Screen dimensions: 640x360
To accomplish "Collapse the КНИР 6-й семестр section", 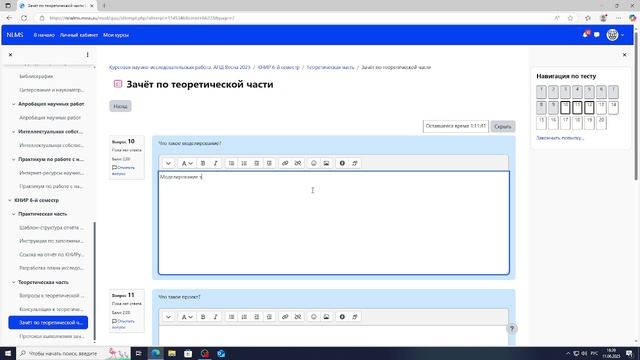I will click(10, 200).
